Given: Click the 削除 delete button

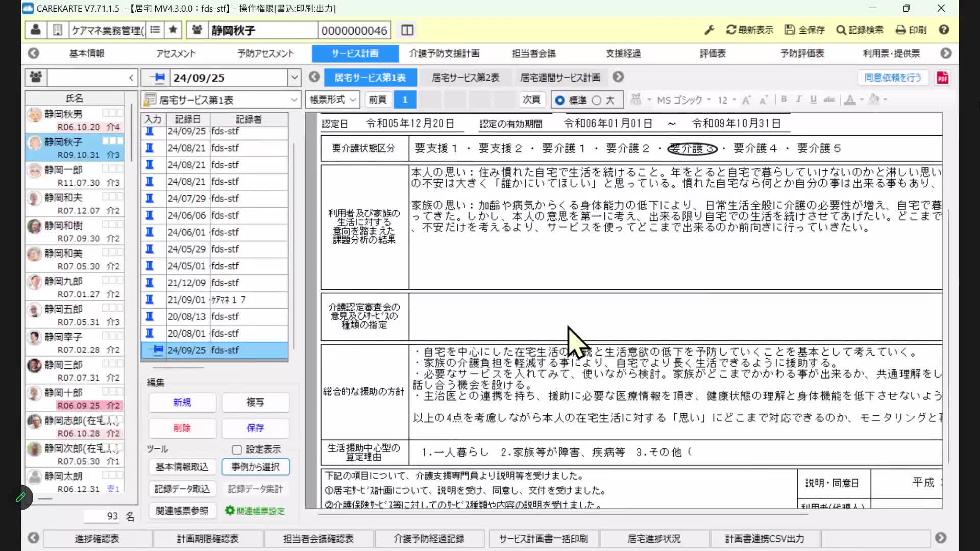Looking at the screenshot, I should point(182,428).
